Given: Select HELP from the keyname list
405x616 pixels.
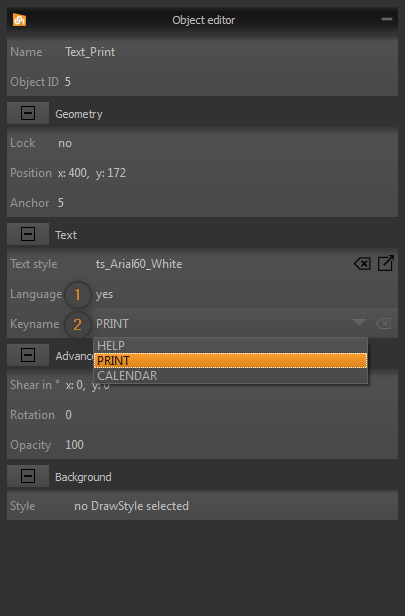Looking at the screenshot, I should 231,346.
